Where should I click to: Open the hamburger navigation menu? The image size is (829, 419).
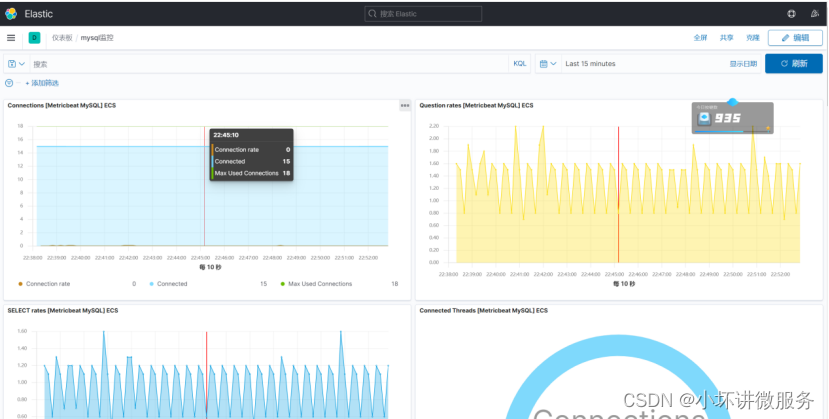point(11,38)
